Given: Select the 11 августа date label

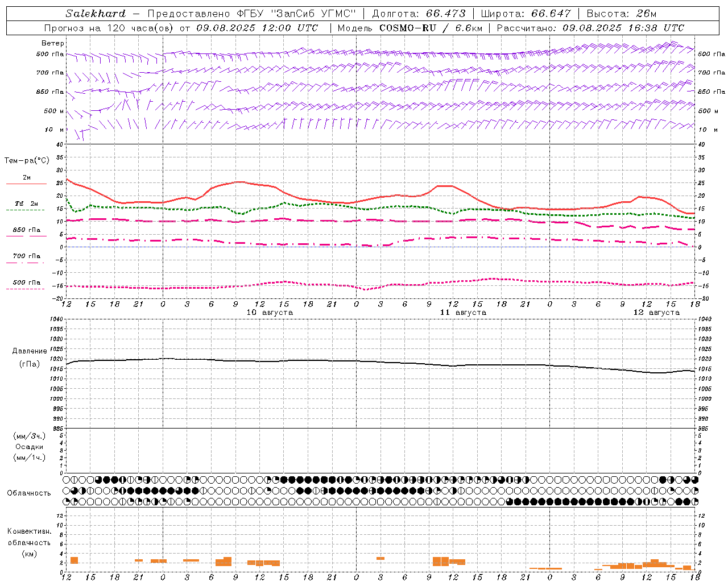Looking at the screenshot, I should (463, 313).
